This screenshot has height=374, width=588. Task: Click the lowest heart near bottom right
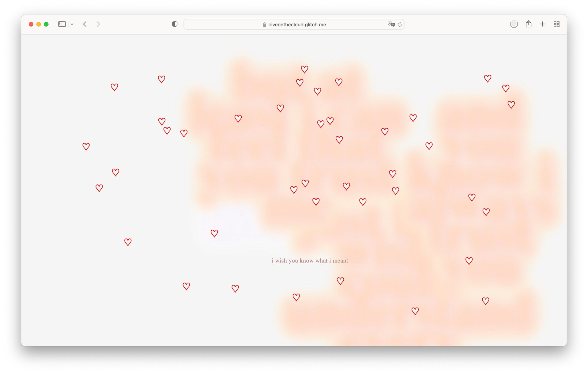415,311
